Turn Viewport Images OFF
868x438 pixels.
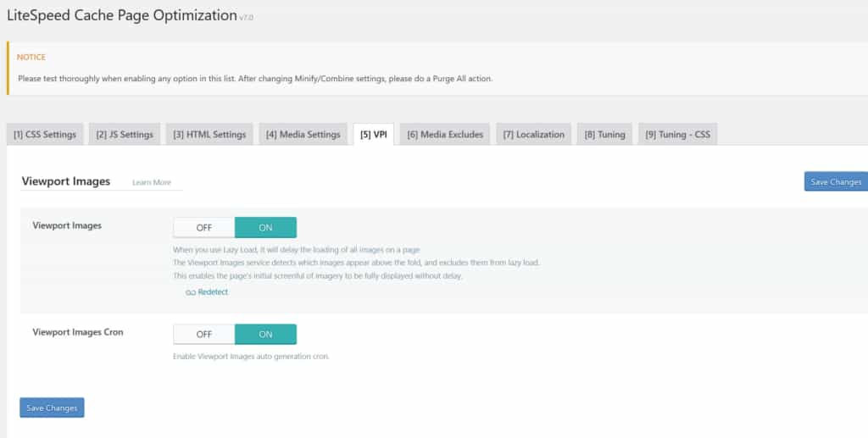coord(204,227)
